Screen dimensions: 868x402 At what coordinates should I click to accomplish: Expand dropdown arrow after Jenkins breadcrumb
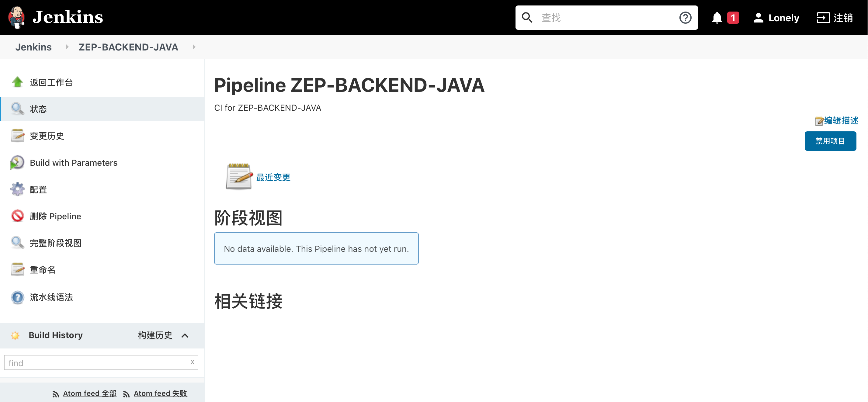(67, 47)
